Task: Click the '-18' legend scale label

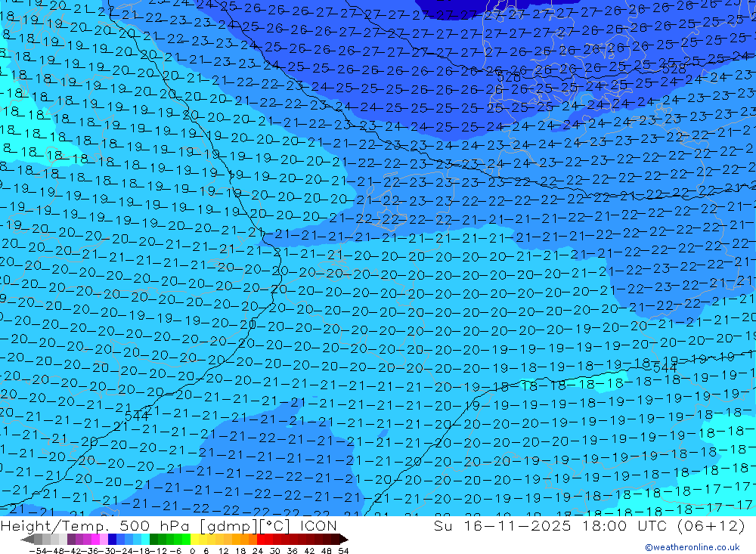Action: 141,551
